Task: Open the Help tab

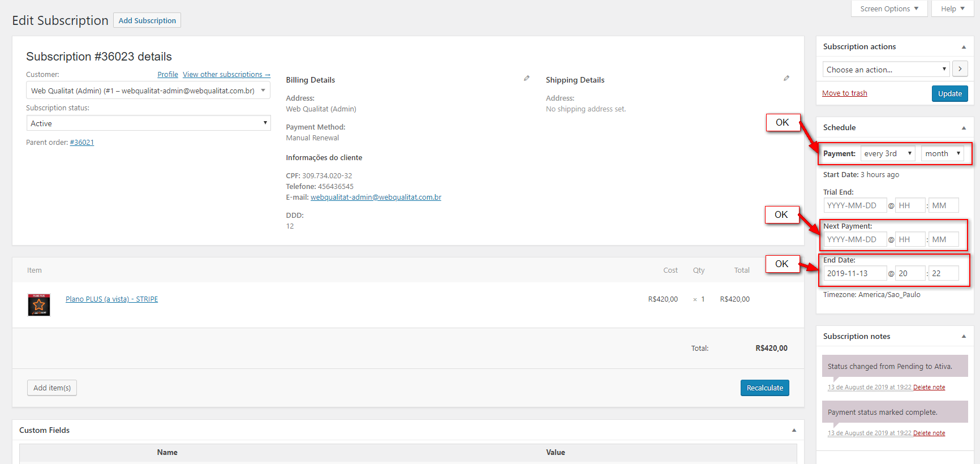Action: [952, 8]
